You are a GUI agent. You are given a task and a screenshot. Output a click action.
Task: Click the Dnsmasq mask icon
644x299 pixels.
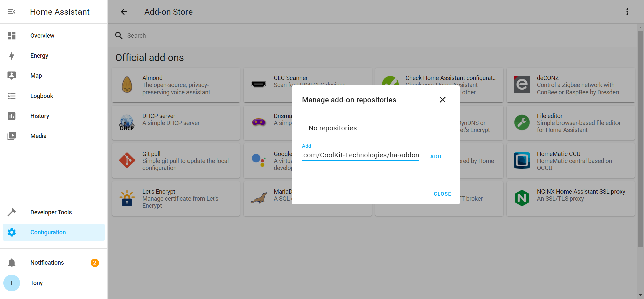click(259, 122)
